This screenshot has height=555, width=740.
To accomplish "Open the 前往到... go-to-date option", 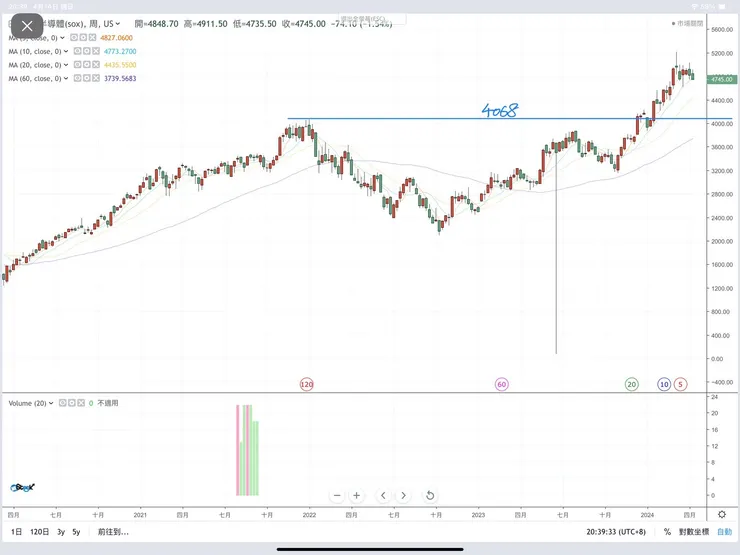I will [113, 532].
